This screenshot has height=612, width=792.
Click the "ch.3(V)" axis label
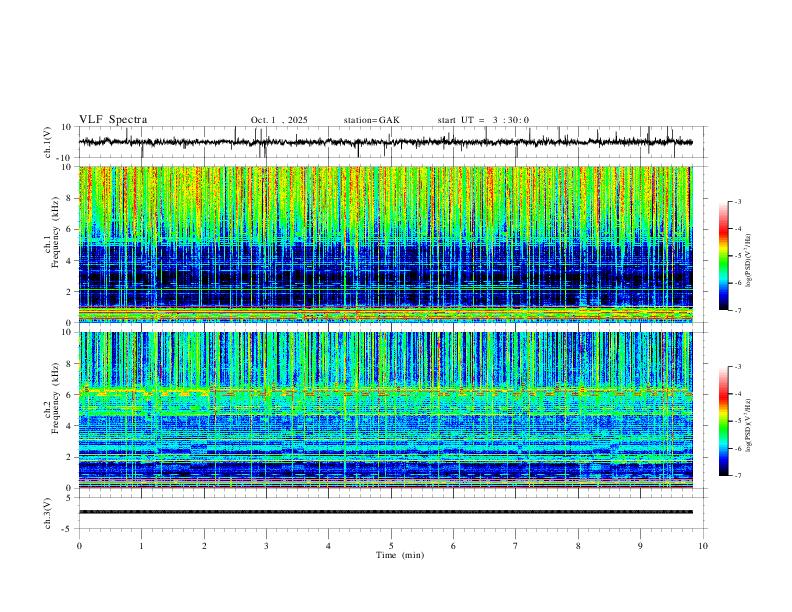(48, 513)
